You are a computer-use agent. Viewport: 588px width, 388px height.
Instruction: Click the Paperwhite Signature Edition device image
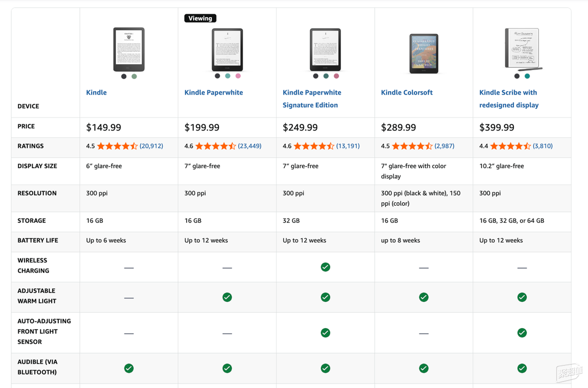coord(325,49)
